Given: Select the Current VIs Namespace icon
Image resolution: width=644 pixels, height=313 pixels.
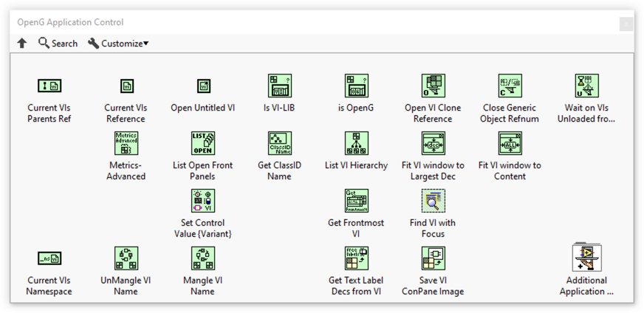Looking at the screenshot, I should pyautogui.click(x=49, y=258).
